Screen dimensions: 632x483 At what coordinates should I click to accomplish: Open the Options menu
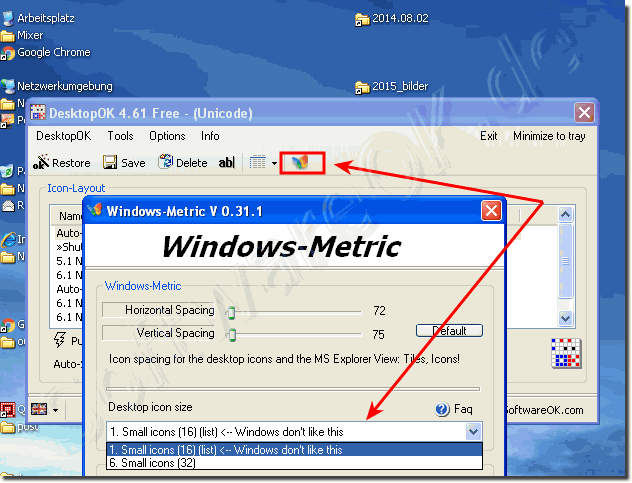[x=167, y=136]
